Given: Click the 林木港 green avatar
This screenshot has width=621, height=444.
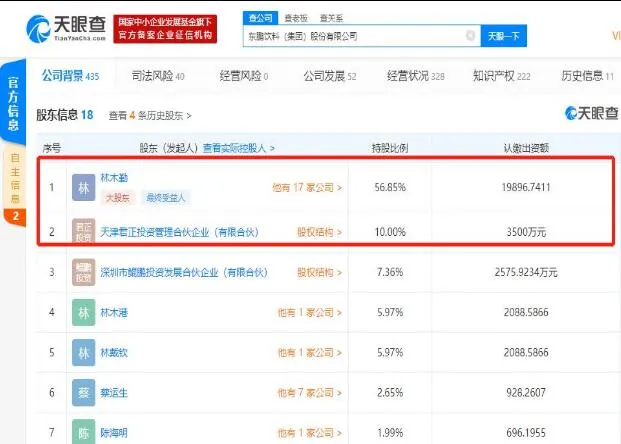Looking at the screenshot, I should click(x=84, y=313).
